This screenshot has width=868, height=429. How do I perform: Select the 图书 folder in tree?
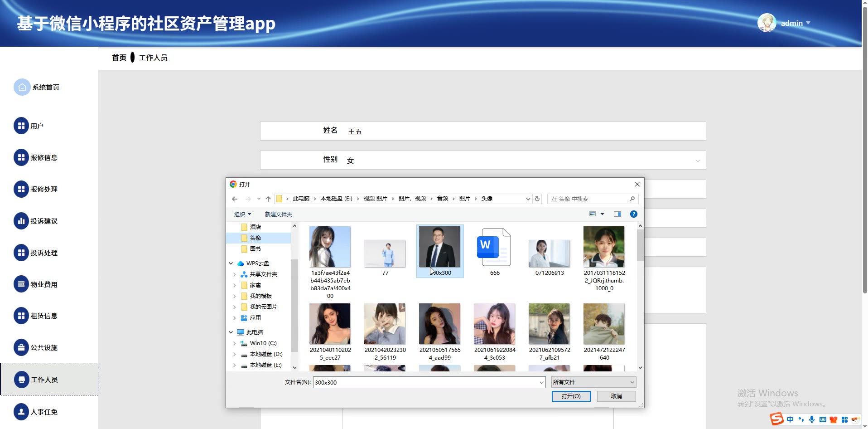click(255, 249)
